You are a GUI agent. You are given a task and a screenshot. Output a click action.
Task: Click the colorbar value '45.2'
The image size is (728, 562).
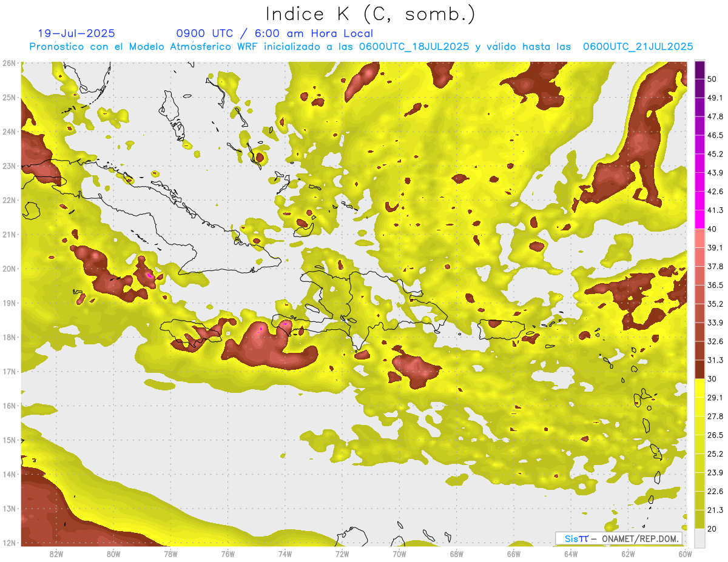click(x=715, y=154)
